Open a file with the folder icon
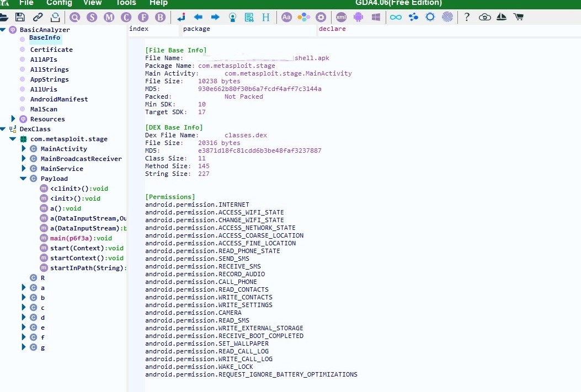Screen dimensions: 581x392 coord(3,17)
